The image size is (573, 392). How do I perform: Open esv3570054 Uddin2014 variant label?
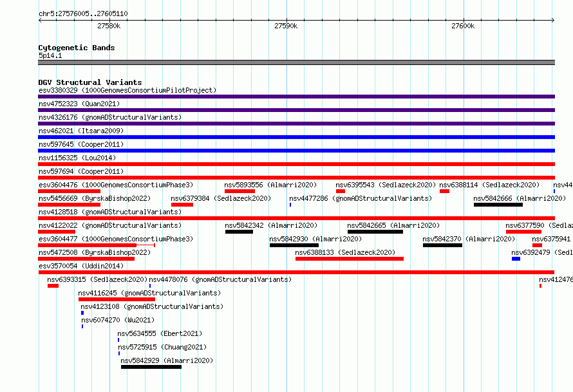pos(81,266)
